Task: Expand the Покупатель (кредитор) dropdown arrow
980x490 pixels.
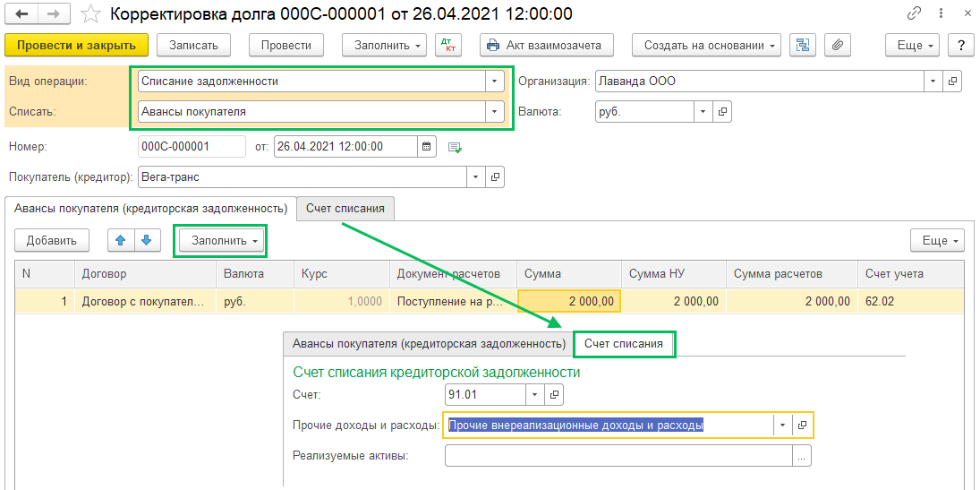Action: click(476, 177)
